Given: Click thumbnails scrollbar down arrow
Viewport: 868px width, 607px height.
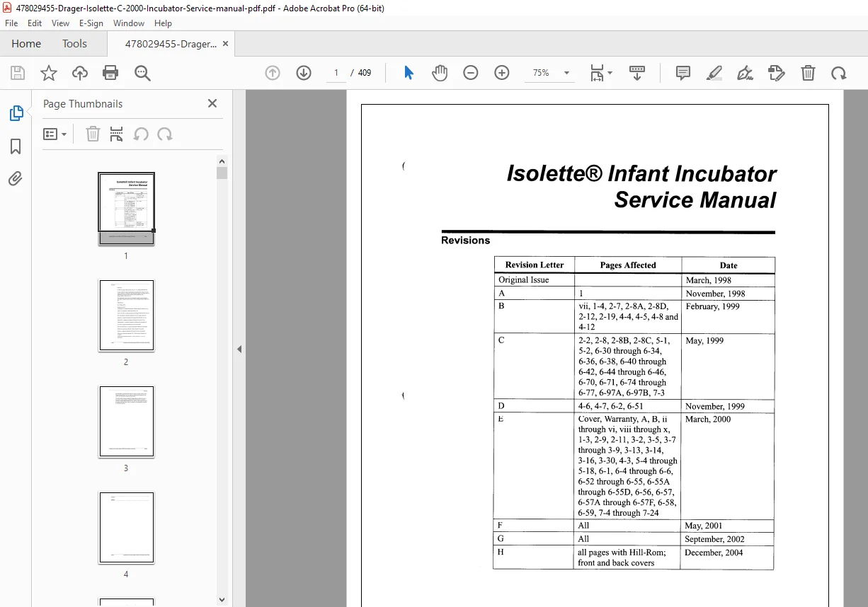Looking at the screenshot, I should [222, 601].
